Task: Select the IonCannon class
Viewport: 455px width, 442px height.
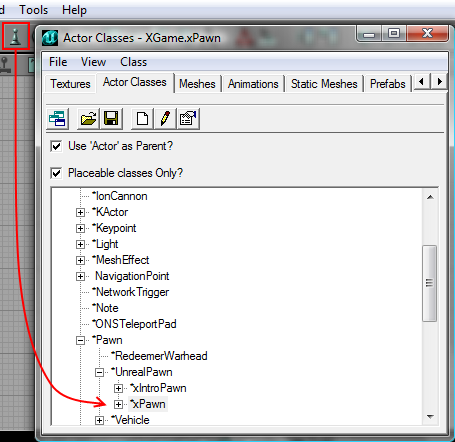Action: point(120,196)
